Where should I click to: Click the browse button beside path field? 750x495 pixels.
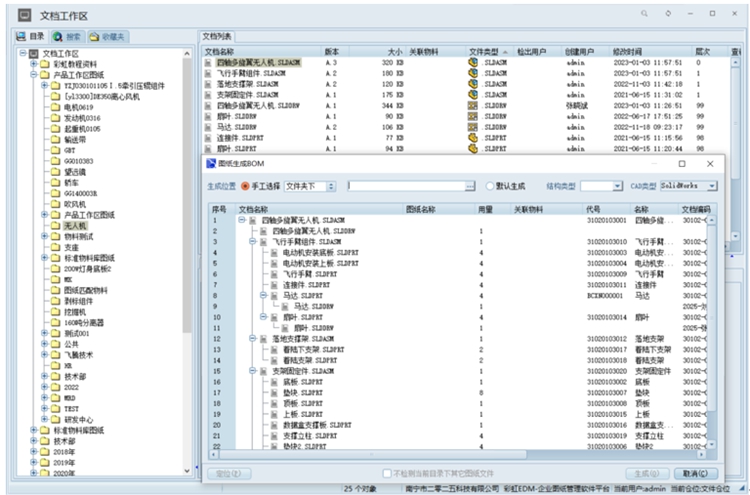click(470, 186)
